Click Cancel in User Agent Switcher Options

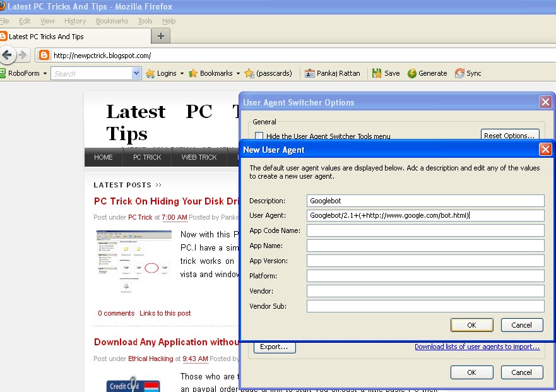pos(521,372)
